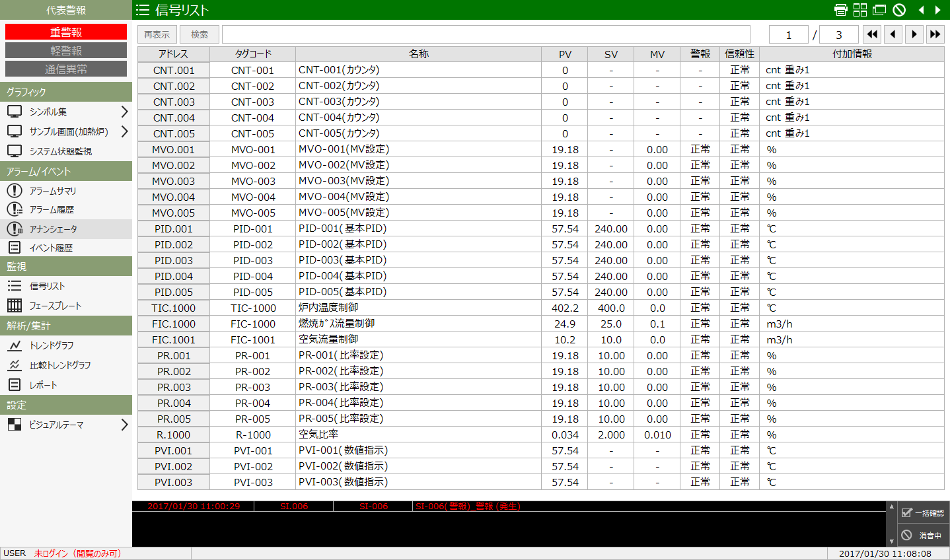Viewport: 950px width, 560px height.
Task: Toggle the hamburger menu next to 信号リスト title
Action: click(x=142, y=10)
